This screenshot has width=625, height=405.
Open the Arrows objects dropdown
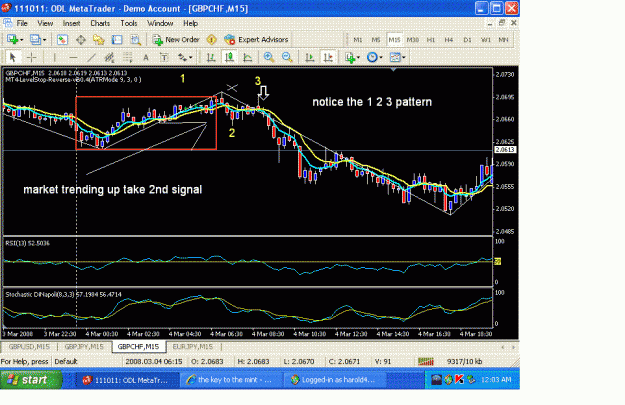point(185,57)
